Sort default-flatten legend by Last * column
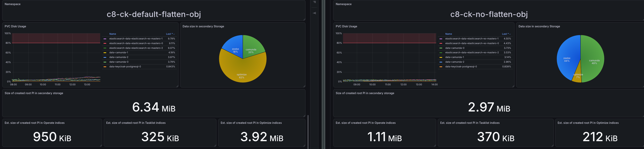The width and height of the screenshot is (644, 149). [170, 34]
